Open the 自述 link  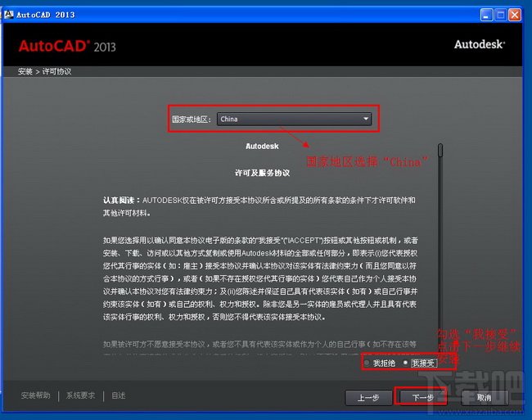[119, 395]
